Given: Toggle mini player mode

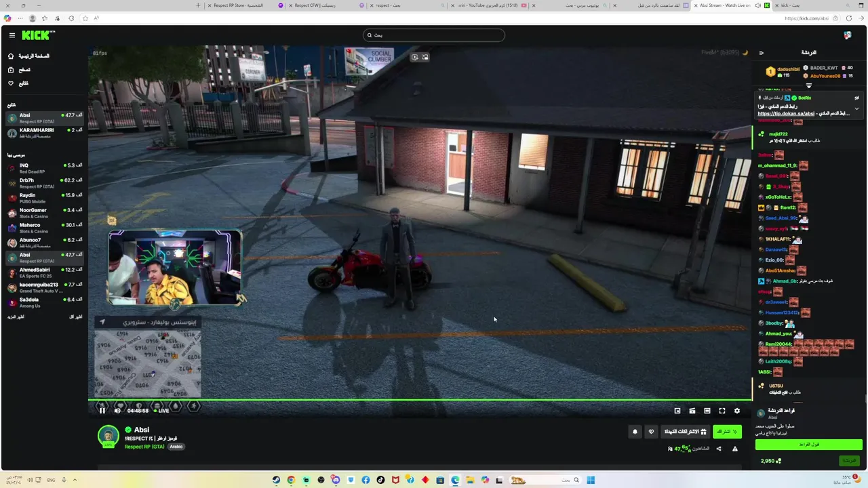Looking at the screenshot, I should click(677, 411).
